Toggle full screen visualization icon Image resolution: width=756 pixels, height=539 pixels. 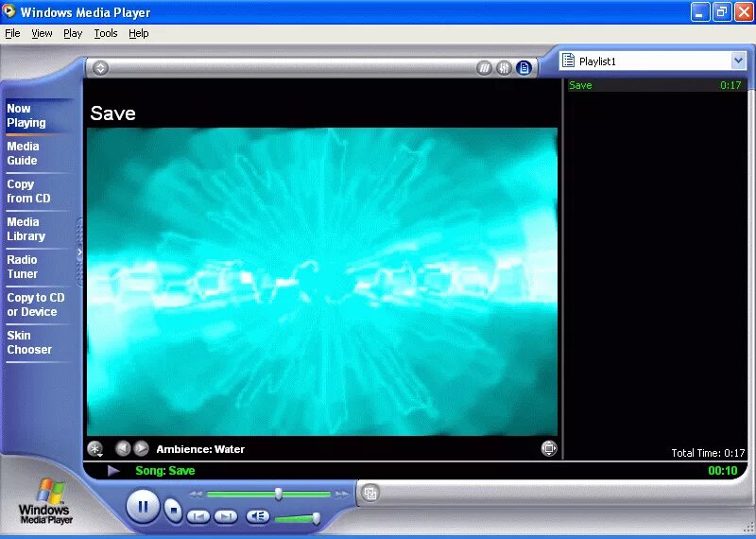coord(549,448)
